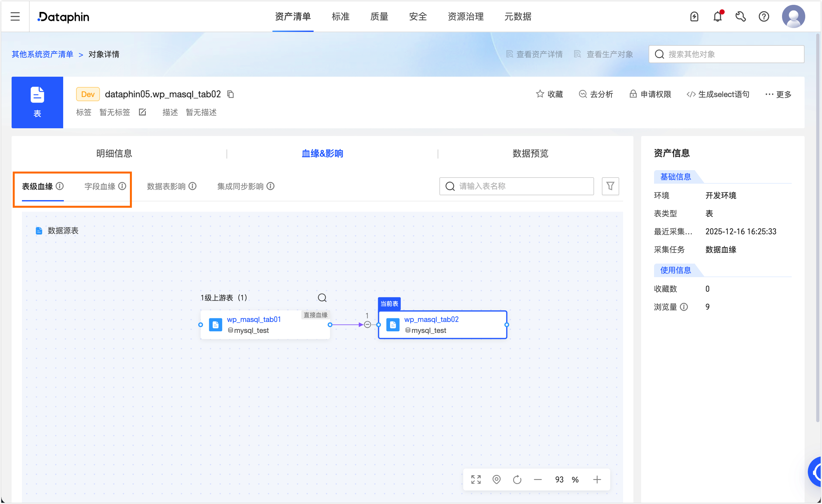Viewport: 822px width, 504px height.
Task: Search within the 1级上游表 group
Action: tap(322, 297)
